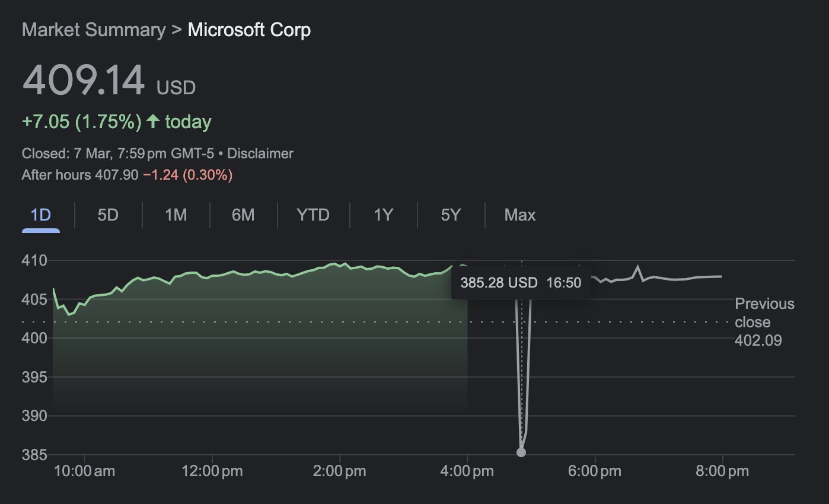Click the After hours 407.90 value
This screenshot has width=829, height=504.
pyautogui.click(x=80, y=175)
